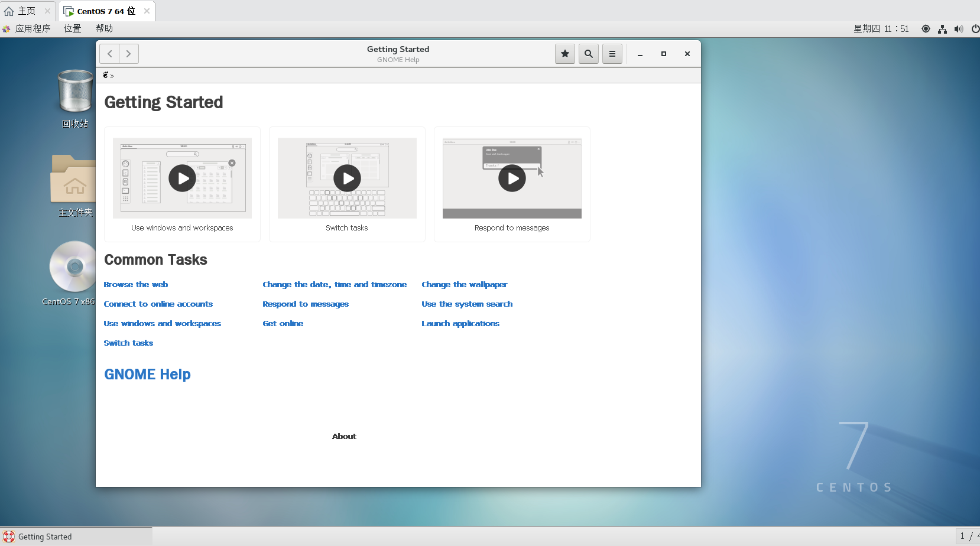Image resolution: width=980 pixels, height=546 pixels.
Task: Close the Getting Started window
Action: 687,54
